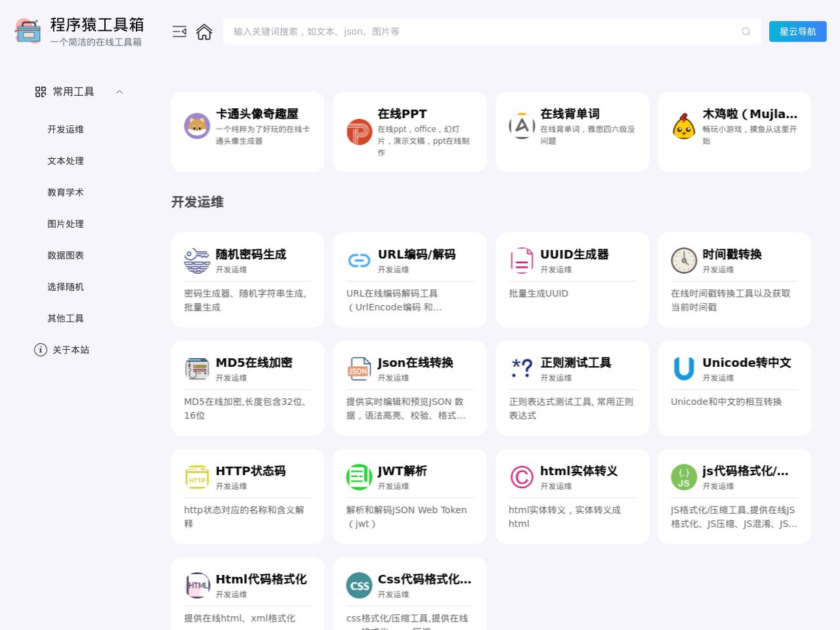Toggle the sidebar collapse control

(179, 31)
